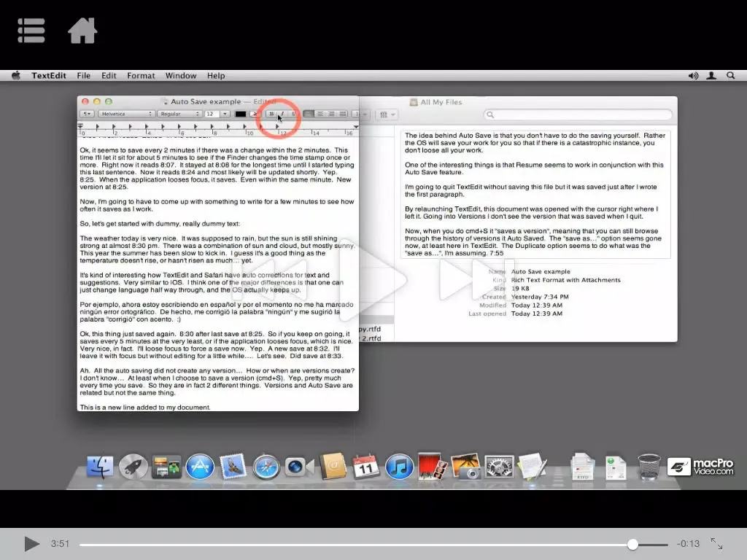Tap the overlay rewind double-arrow

270,280
